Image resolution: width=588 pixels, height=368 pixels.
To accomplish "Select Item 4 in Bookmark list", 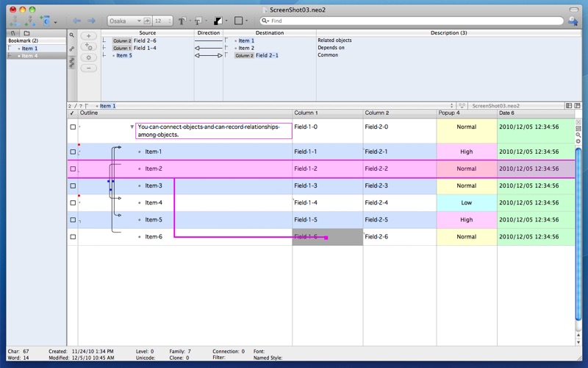I will (x=29, y=56).
